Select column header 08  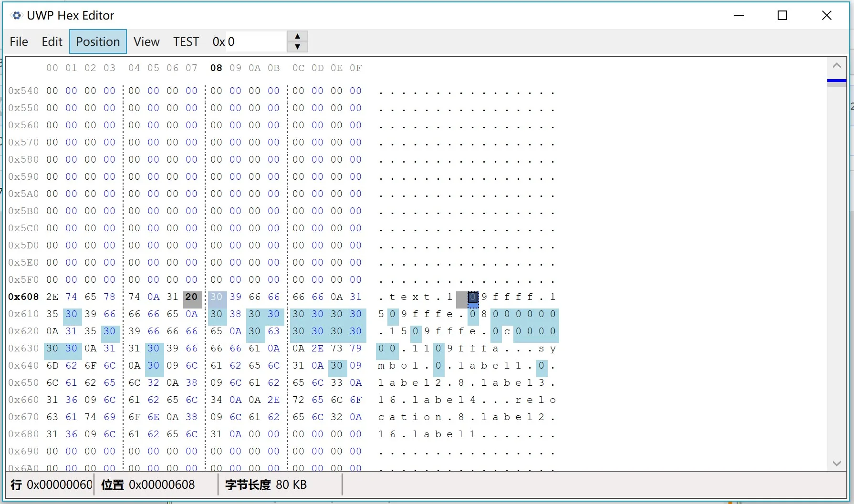216,68
